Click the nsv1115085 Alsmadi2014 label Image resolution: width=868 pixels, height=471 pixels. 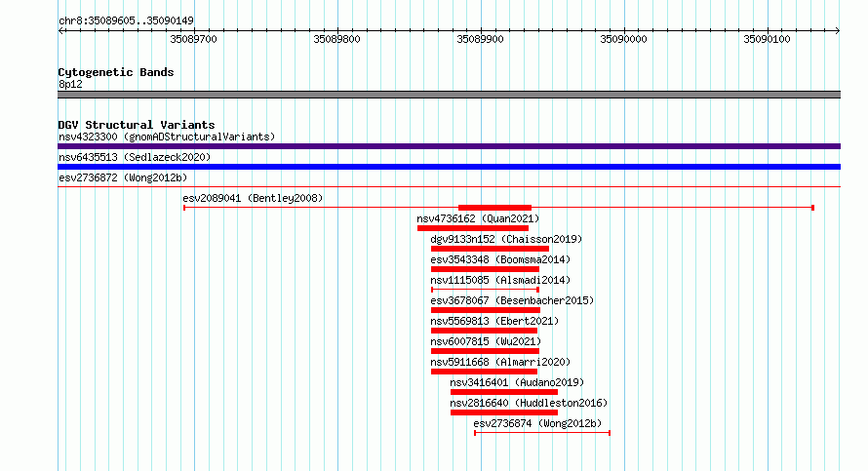[x=500, y=280]
